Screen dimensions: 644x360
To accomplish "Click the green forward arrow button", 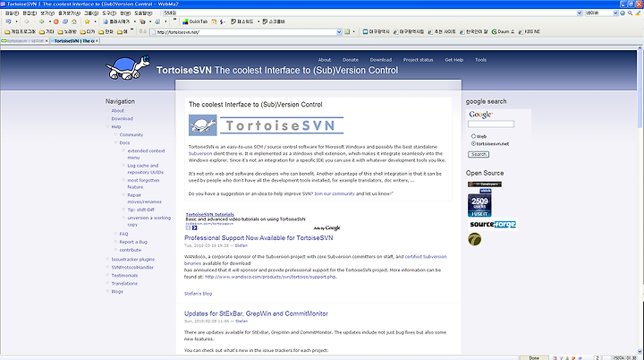I will (x=41, y=21).
